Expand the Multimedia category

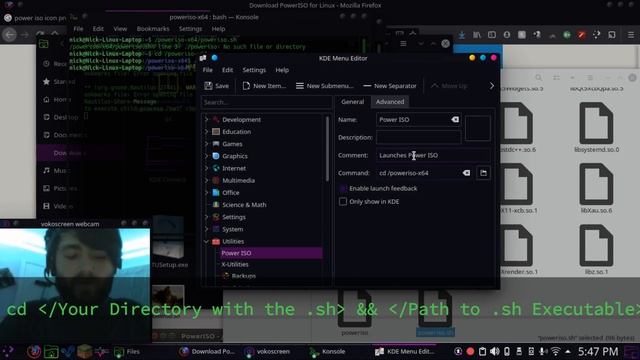pos(207,180)
